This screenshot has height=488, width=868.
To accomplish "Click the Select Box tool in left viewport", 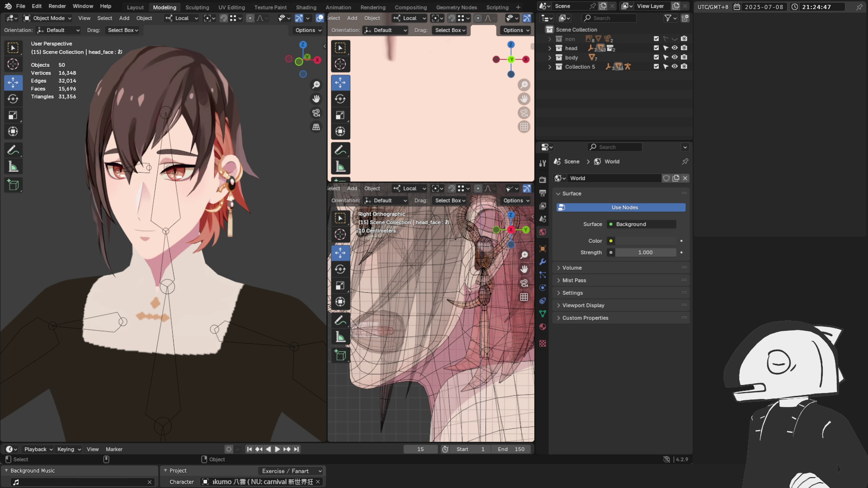I will pyautogui.click(x=13, y=48).
